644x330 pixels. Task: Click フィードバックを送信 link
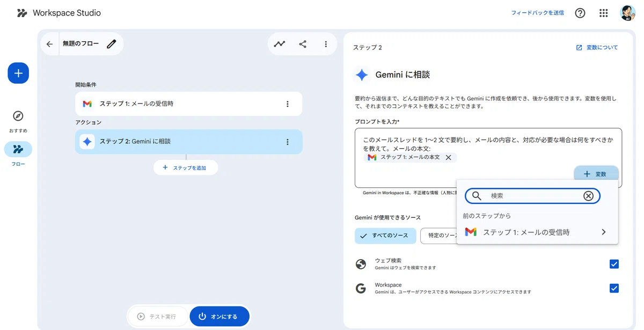(537, 13)
